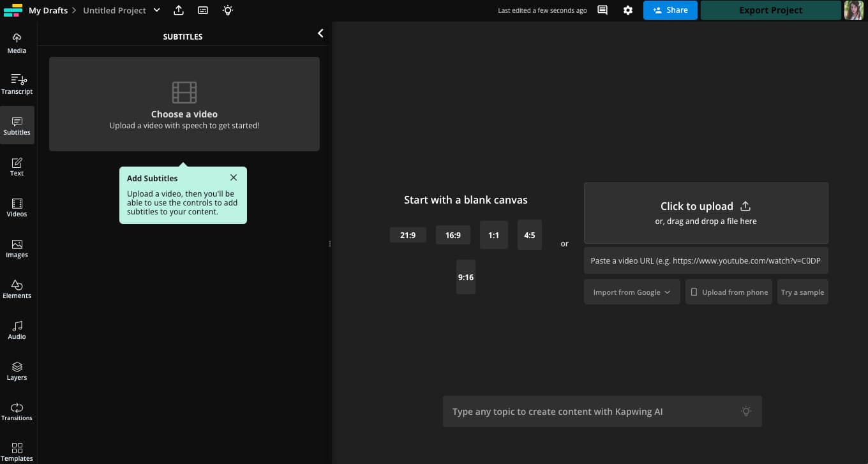Open the Elements sidebar tab
This screenshot has width=868, height=464.
pos(17,288)
